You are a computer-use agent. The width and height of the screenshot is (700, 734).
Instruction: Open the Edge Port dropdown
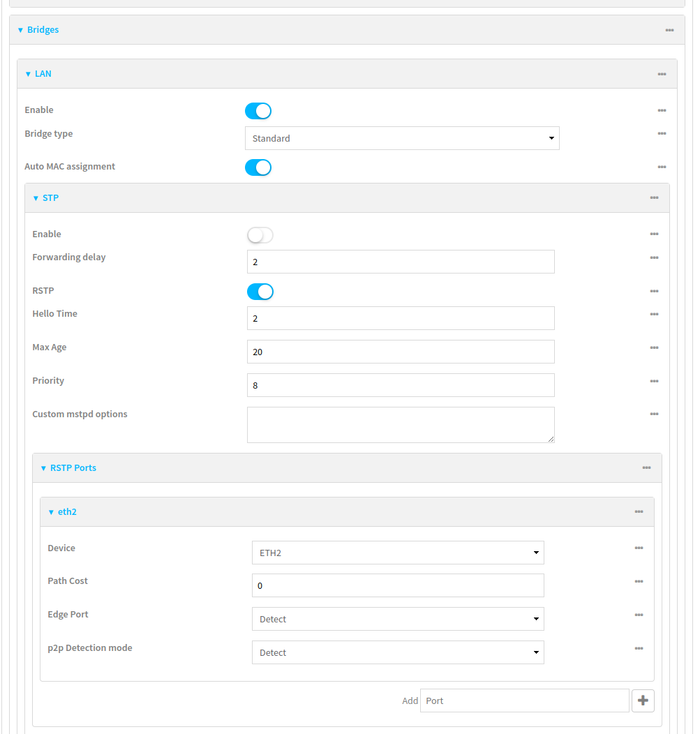pyautogui.click(x=397, y=619)
